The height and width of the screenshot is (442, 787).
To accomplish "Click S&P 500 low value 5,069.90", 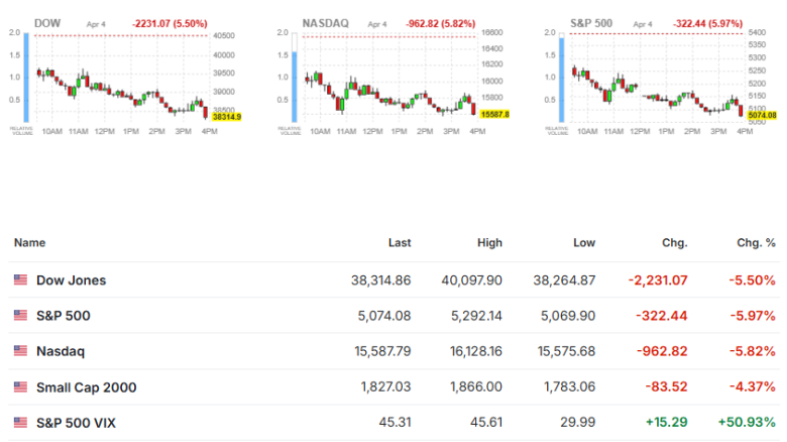I will (x=568, y=316).
